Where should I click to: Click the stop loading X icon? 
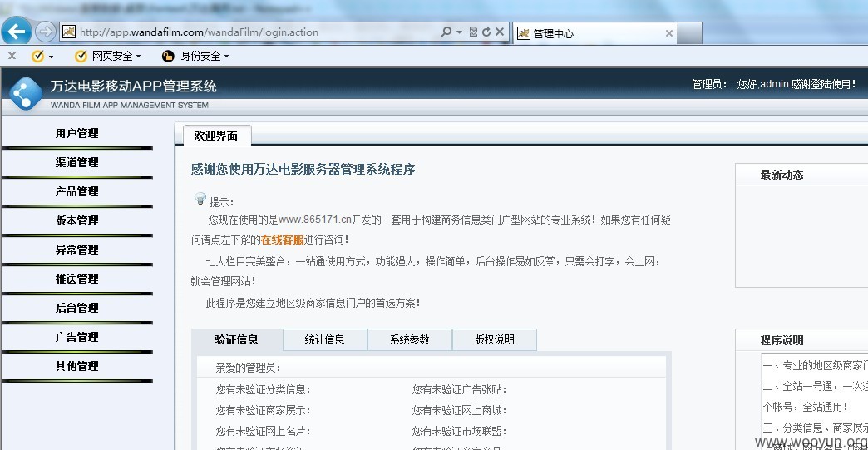500,32
